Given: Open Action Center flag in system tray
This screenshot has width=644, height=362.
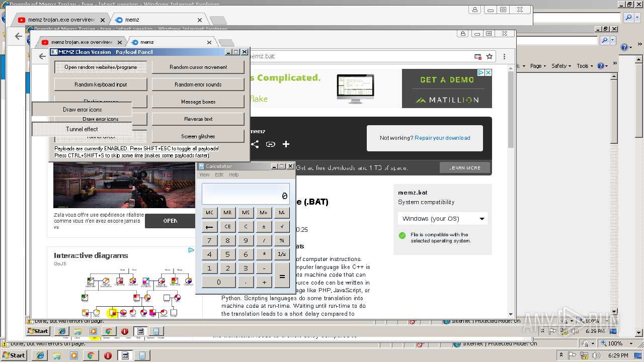Looking at the screenshot, I should (x=573, y=355).
